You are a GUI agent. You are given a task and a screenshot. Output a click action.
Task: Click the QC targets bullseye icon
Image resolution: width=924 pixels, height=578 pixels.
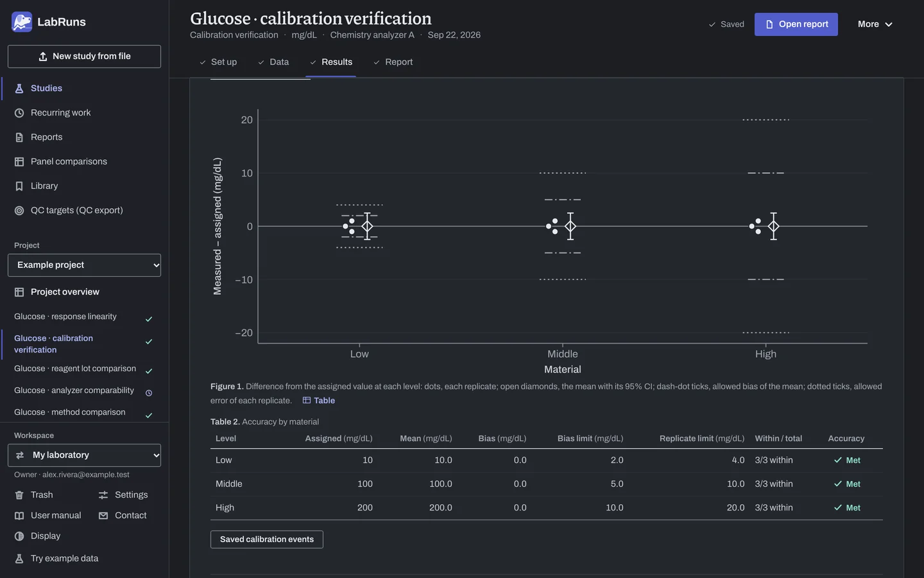tap(19, 211)
